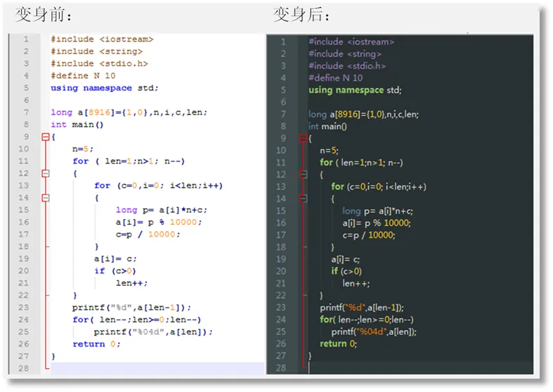Click 'c=p / 10000;' in dark editor
The width and height of the screenshot is (553, 392).
(x=369, y=235)
